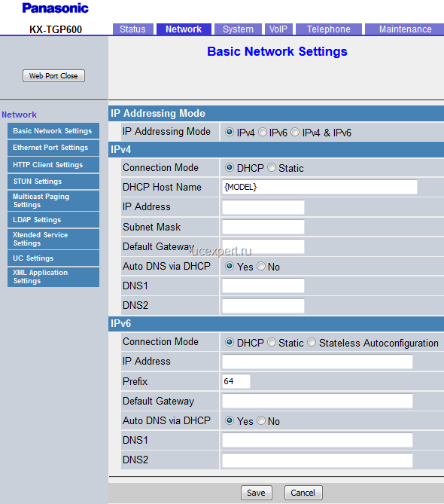Click the KX-TGP600 model text

pyautogui.click(x=56, y=29)
